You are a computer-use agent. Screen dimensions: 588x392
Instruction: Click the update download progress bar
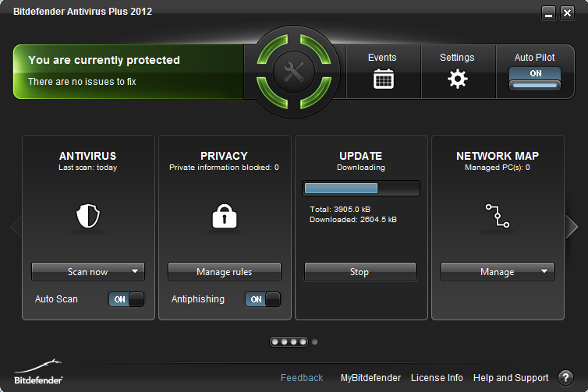click(361, 188)
